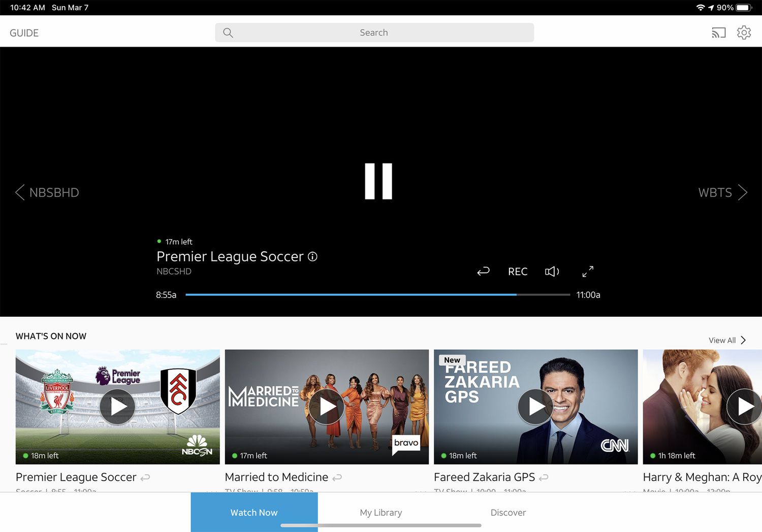Image resolution: width=762 pixels, height=532 pixels.
Task: Expand View All for What's On Now
Action: coord(727,340)
